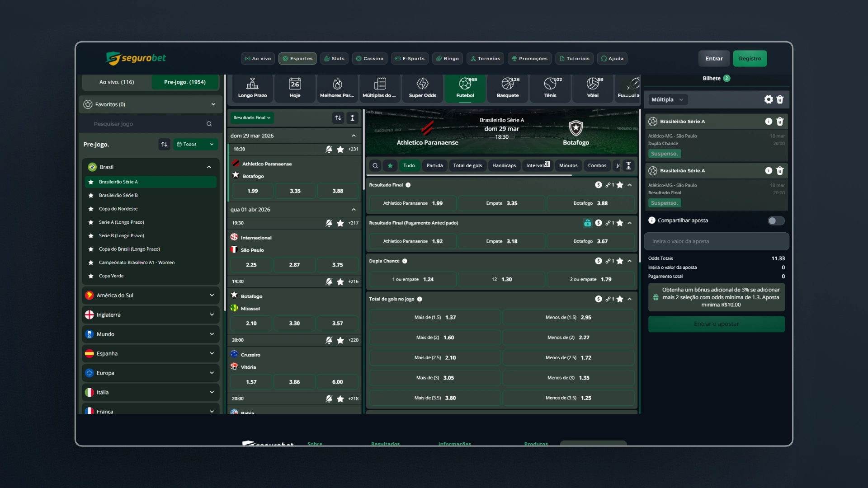Open the Todos filter dropdown
Screen dimensions: 868x488
[x=195, y=144]
